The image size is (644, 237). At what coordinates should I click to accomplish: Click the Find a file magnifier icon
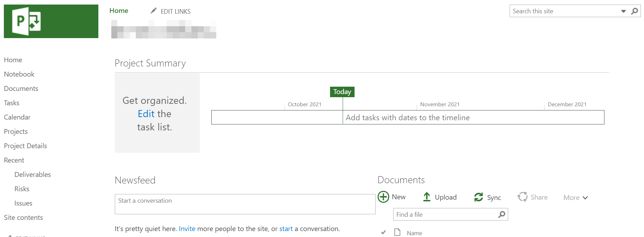pos(502,214)
